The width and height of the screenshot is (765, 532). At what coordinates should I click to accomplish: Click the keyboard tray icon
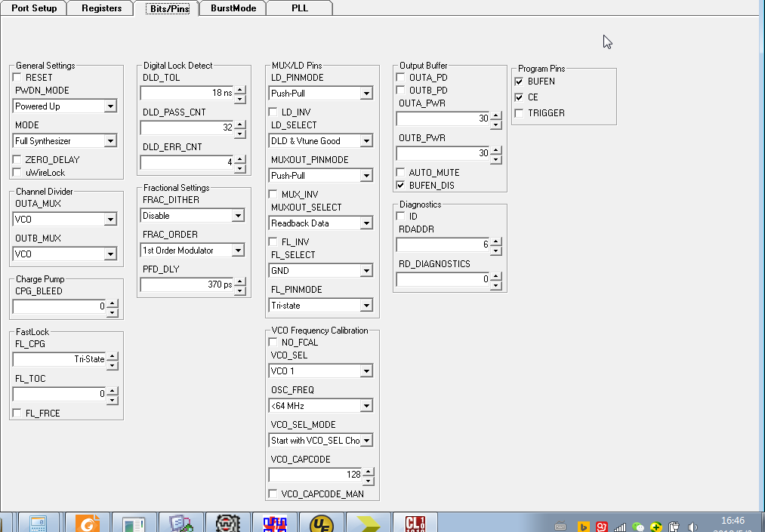560,527
